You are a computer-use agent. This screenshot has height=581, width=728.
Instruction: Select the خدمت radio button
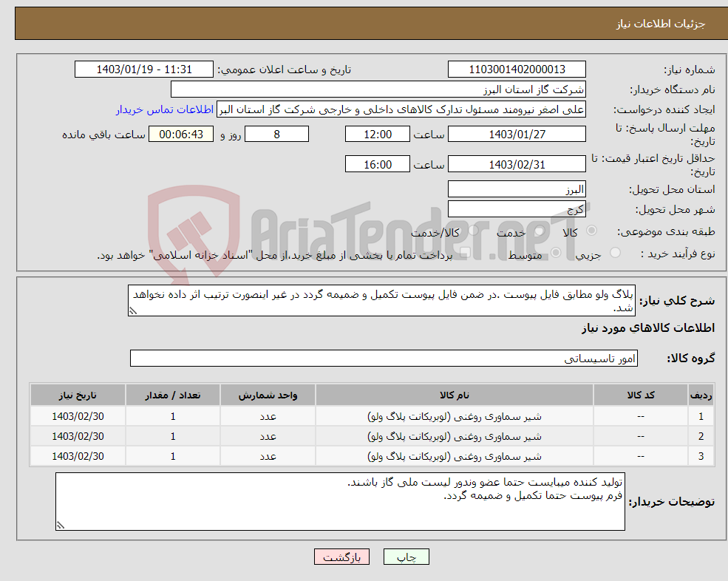(x=540, y=231)
